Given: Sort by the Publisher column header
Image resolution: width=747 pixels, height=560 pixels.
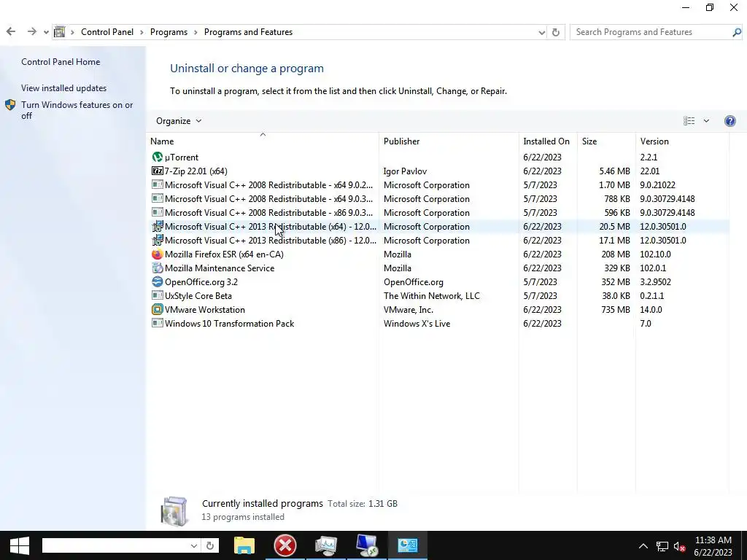Looking at the screenshot, I should pos(449,141).
